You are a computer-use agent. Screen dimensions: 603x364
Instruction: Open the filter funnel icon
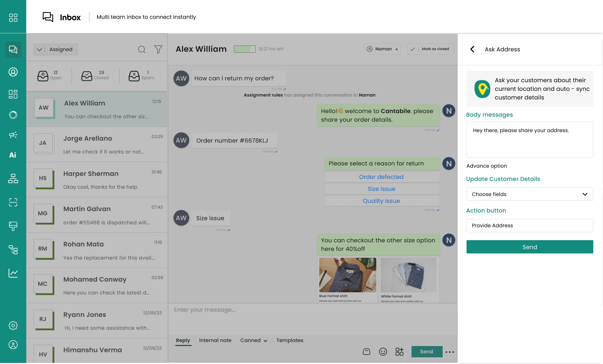pyautogui.click(x=158, y=50)
